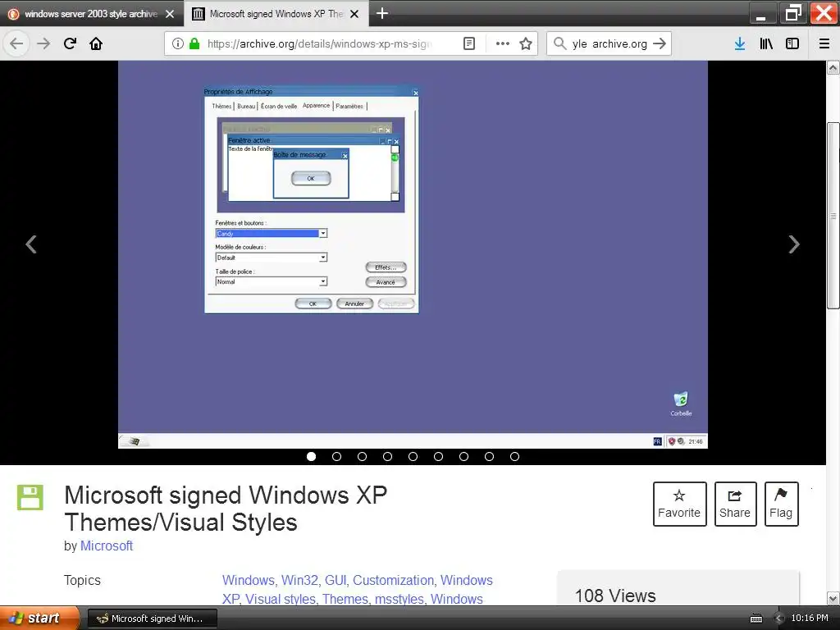This screenshot has width=840, height=630.
Task: Add item to favorites with Favorite button
Action: [x=679, y=504]
